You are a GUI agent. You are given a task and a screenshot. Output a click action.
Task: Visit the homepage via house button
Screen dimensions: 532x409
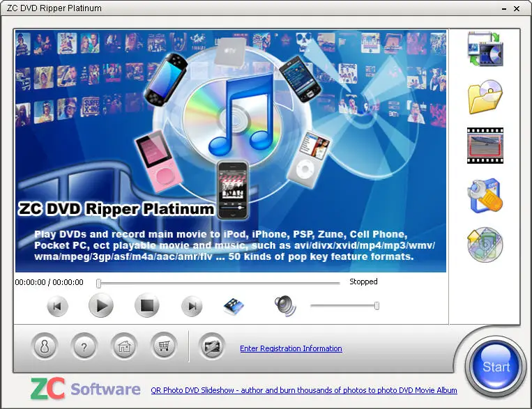(124, 346)
